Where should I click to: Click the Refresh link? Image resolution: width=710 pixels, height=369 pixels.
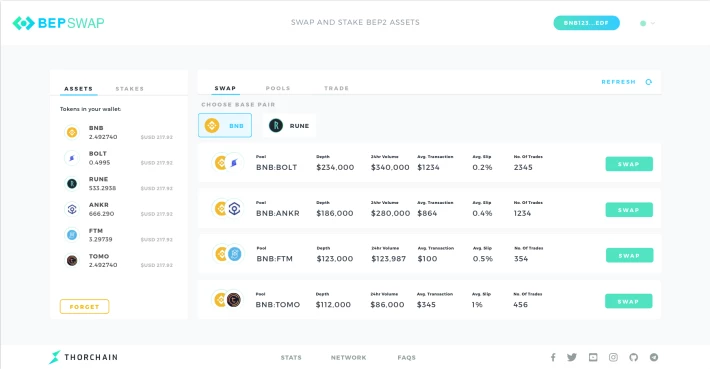pos(619,82)
